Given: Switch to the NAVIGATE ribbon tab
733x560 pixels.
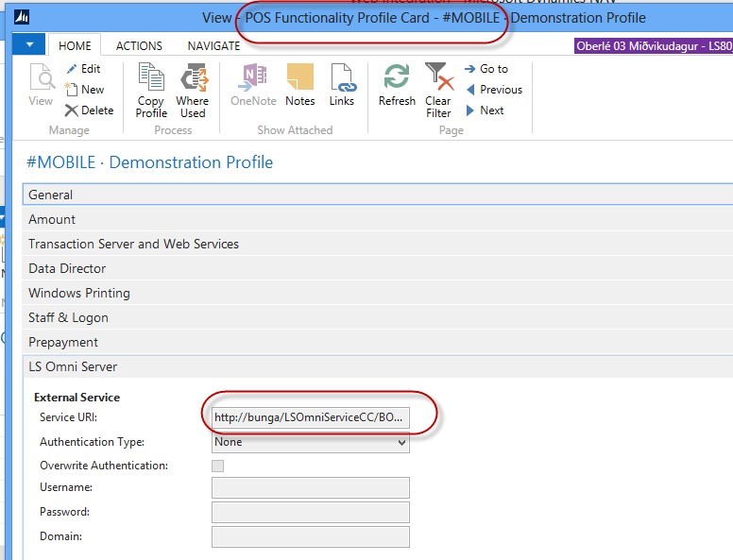Looking at the screenshot, I should pyautogui.click(x=213, y=45).
